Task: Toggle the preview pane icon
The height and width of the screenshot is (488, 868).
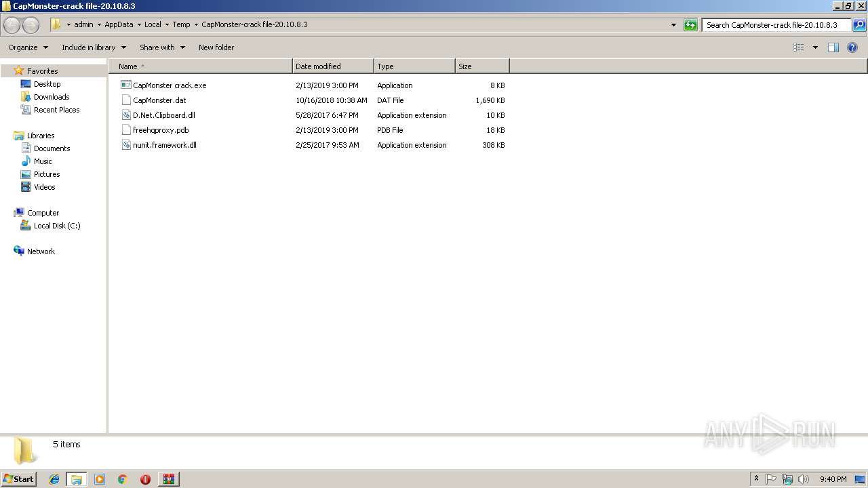Action: [833, 47]
